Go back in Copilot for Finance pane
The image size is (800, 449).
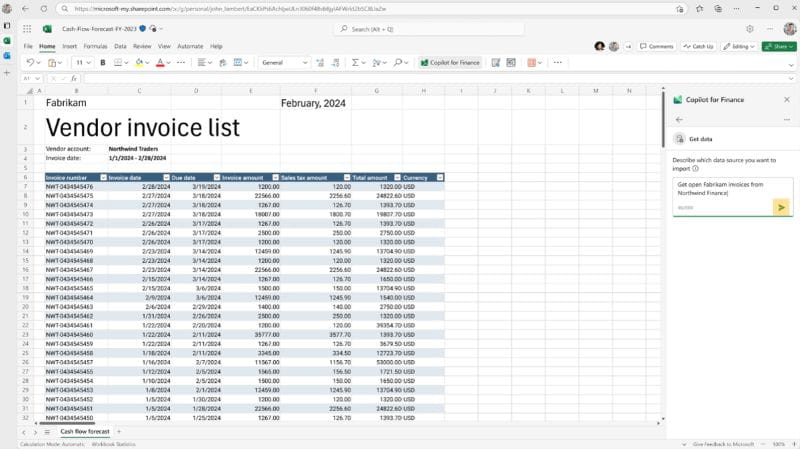[679, 119]
